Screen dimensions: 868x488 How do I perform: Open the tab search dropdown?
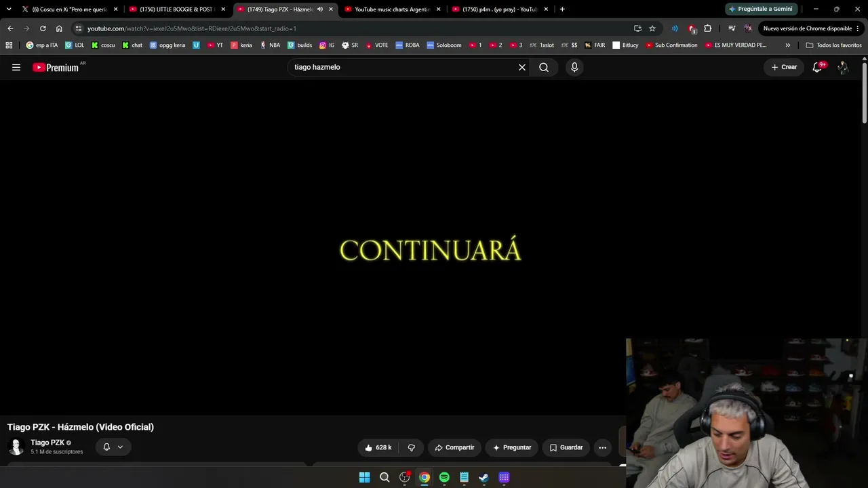tap(9, 9)
